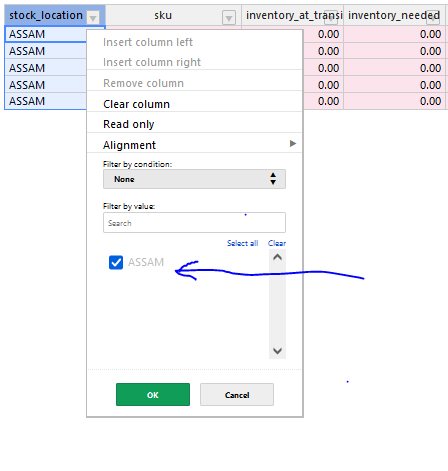Click the Clear link above value list
Image resolution: width=448 pixels, height=471 pixels.
(x=277, y=243)
